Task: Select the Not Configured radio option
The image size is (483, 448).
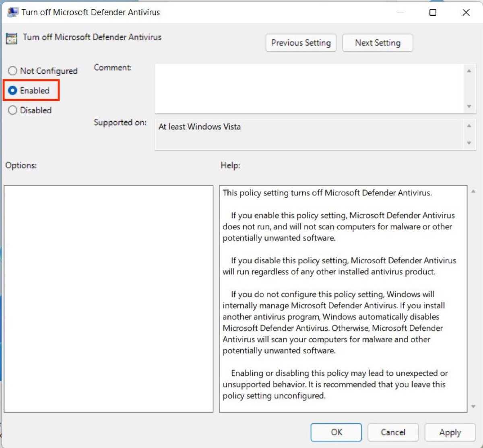Action: 12,71
